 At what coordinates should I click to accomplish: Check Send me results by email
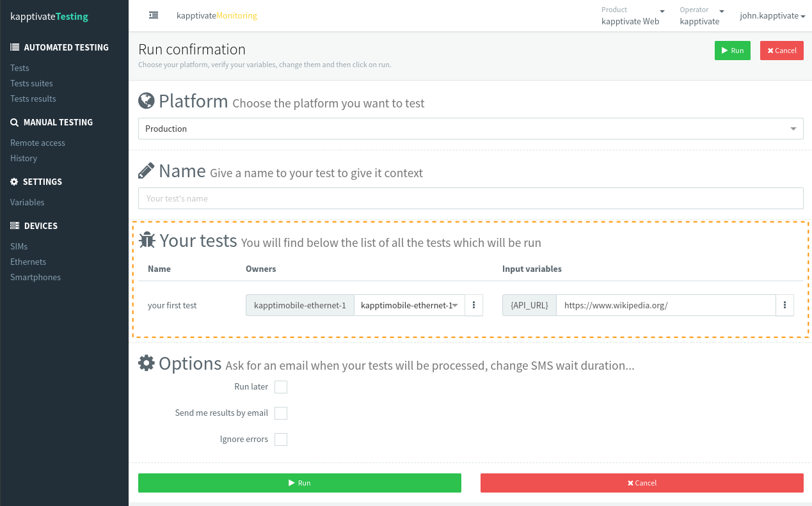(x=281, y=413)
